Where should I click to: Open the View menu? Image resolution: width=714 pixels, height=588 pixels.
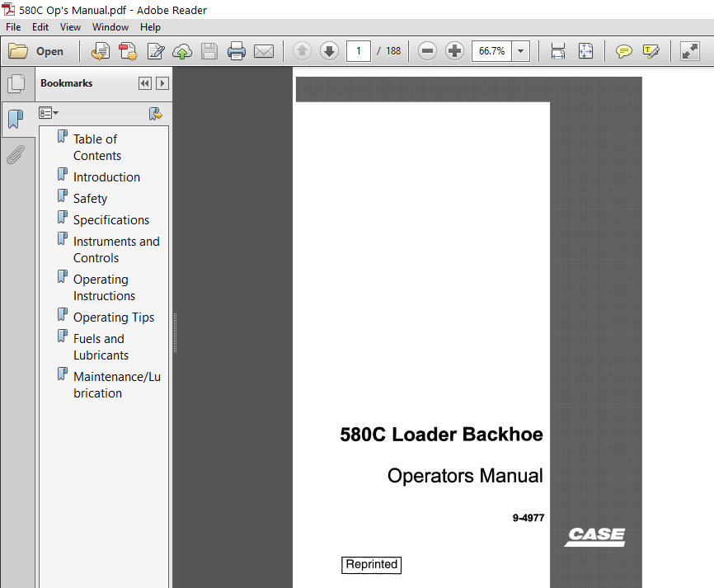70,27
